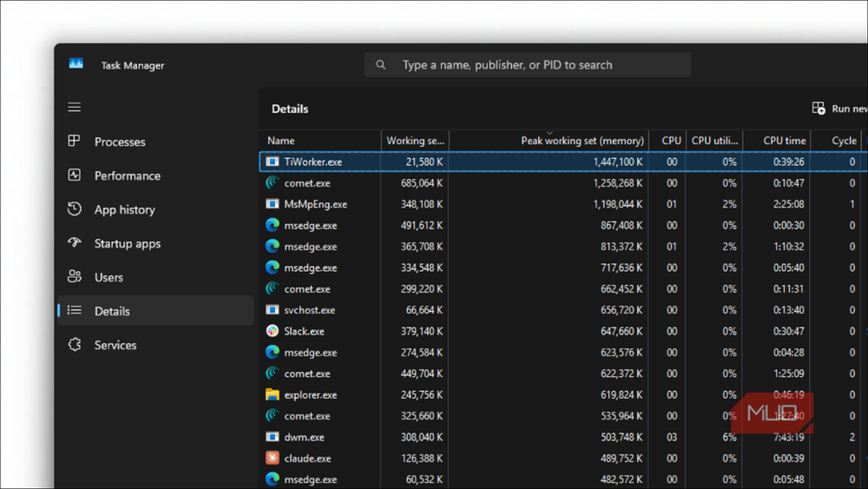Click the Run new task icon

(819, 109)
